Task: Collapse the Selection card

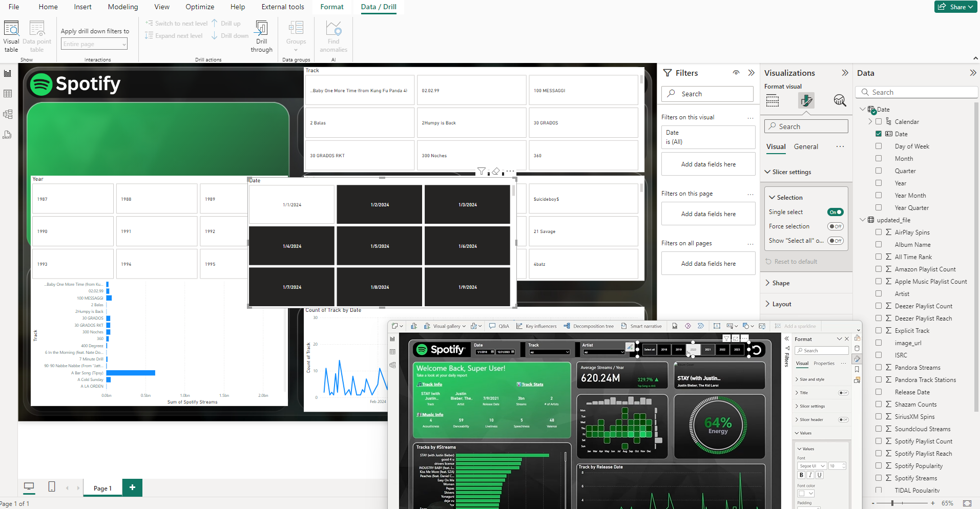Action: pyautogui.click(x=772, y=197)
